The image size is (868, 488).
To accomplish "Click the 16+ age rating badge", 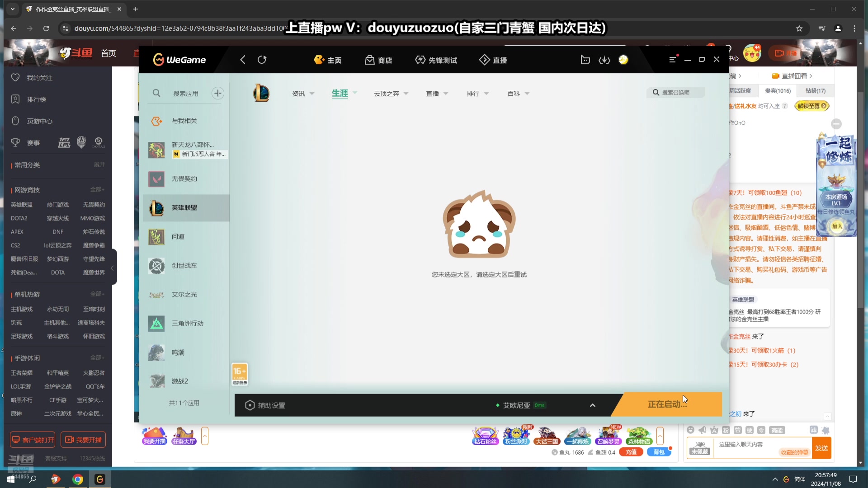I will [240, 375].
